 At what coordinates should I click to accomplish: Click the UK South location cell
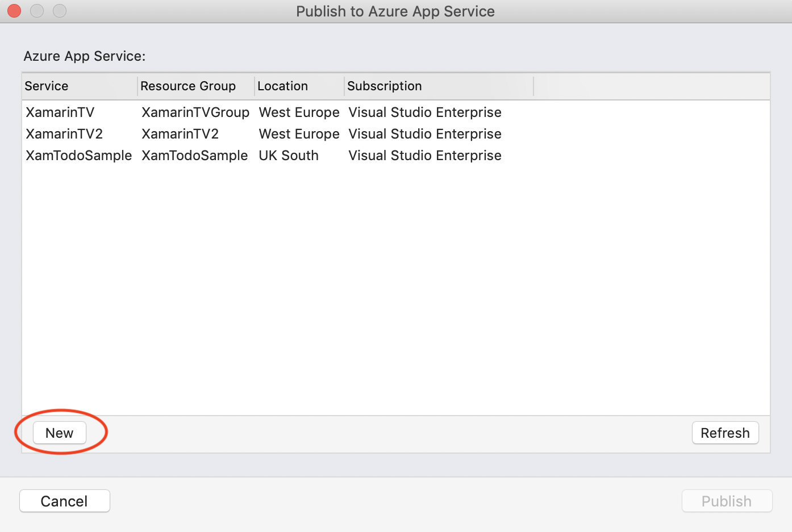pyautogui.click(x=289, y=156)
